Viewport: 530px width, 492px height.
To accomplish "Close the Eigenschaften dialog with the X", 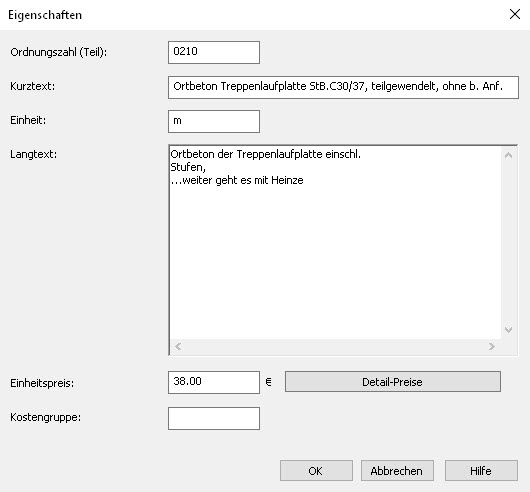I will [514, 14].
